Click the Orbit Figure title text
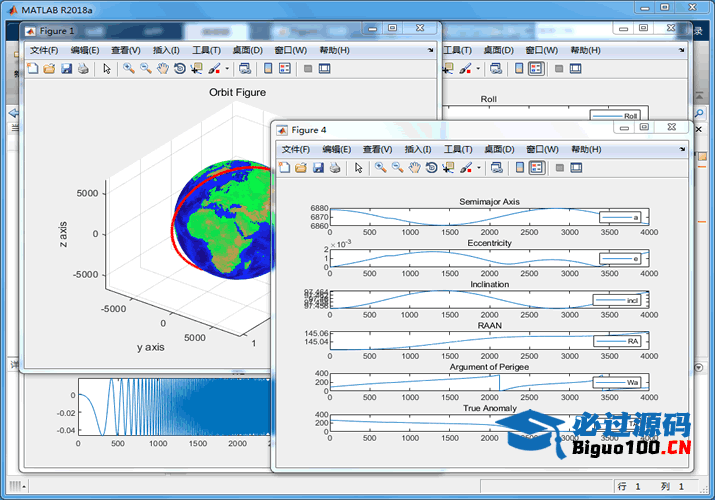The height and width of the screenshot is (500, 715). click(237, 93)
